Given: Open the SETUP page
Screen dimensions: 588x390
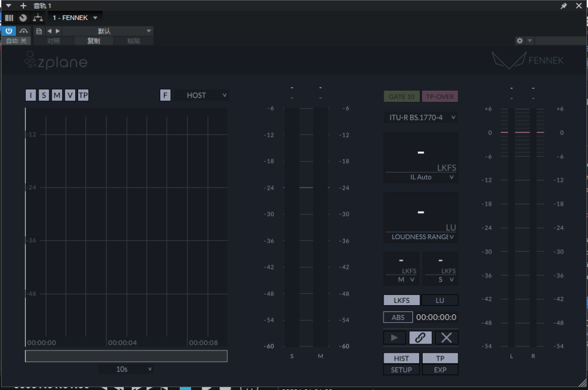Looking at the screenshot, I should pyautogui.click(x=401, y=370).
